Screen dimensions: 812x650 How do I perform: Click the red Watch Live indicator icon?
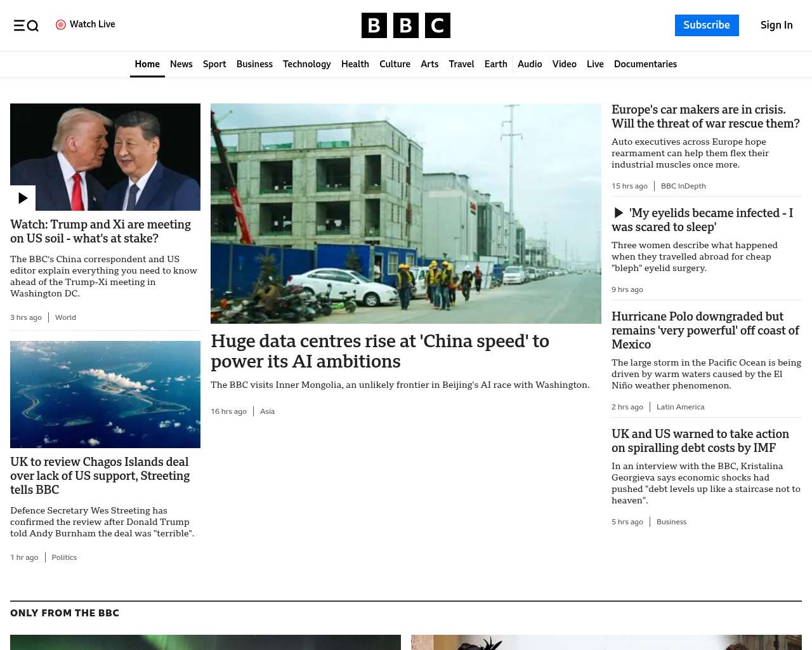point(61,25)
